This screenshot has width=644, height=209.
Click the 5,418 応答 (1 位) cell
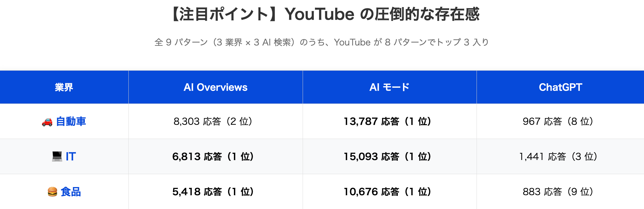[x=213, y=192]
